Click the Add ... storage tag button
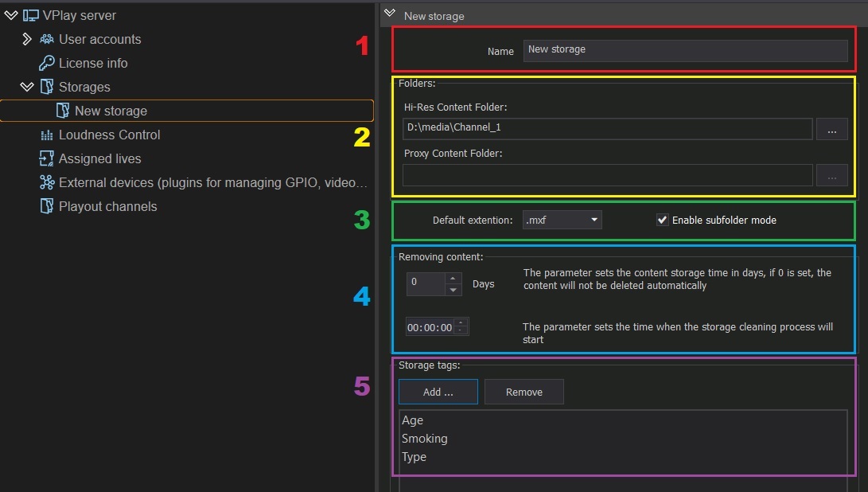 [x=438, y=392]
